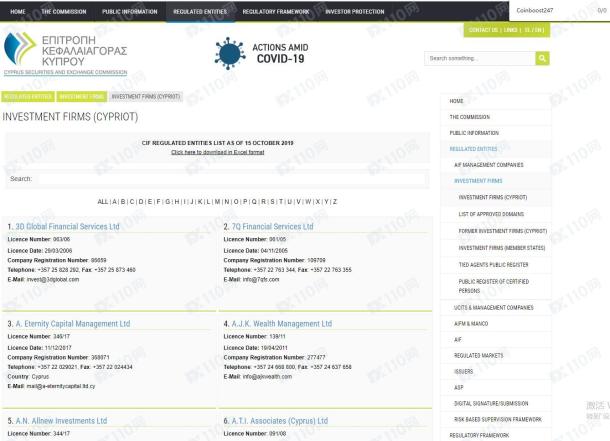Open A.J.K. Wealth Management Ltd
This screenshot has width=610, height=441.
[282, 324]
